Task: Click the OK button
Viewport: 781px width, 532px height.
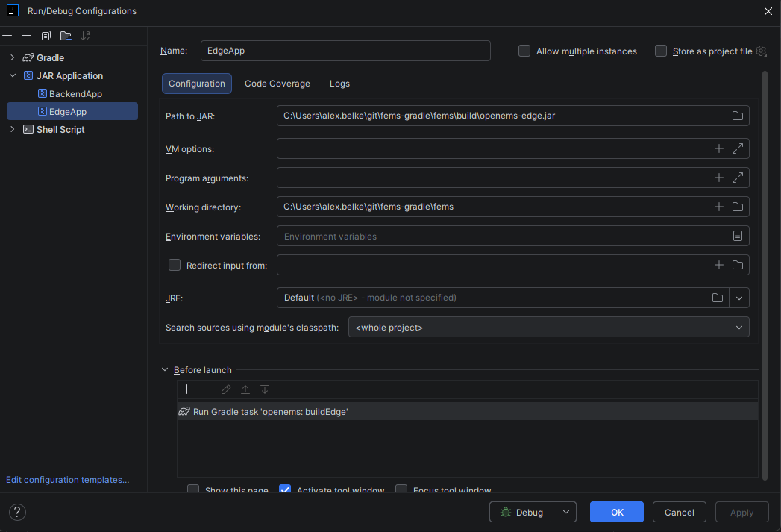Action: (x=616, y=512)
